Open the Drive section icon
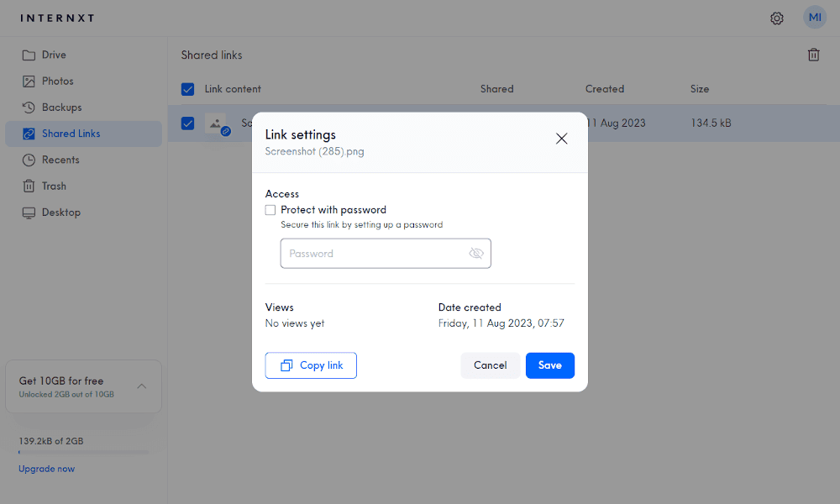This screenshot has height=504, width=840. coord(29,55)
